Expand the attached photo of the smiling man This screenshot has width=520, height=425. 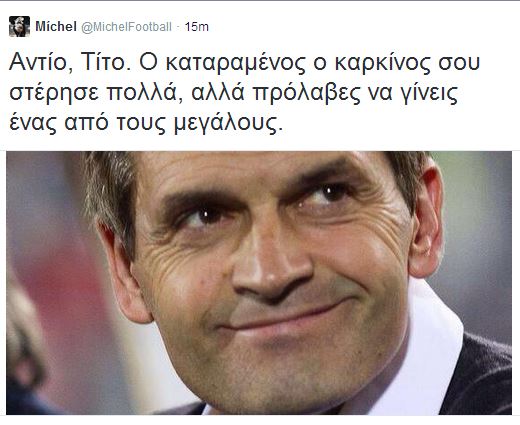pos(259,283)
